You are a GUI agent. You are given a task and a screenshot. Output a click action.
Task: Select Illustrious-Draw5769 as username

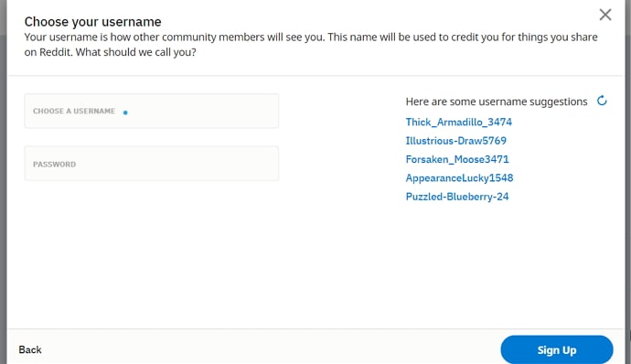(x=456, y=141)
